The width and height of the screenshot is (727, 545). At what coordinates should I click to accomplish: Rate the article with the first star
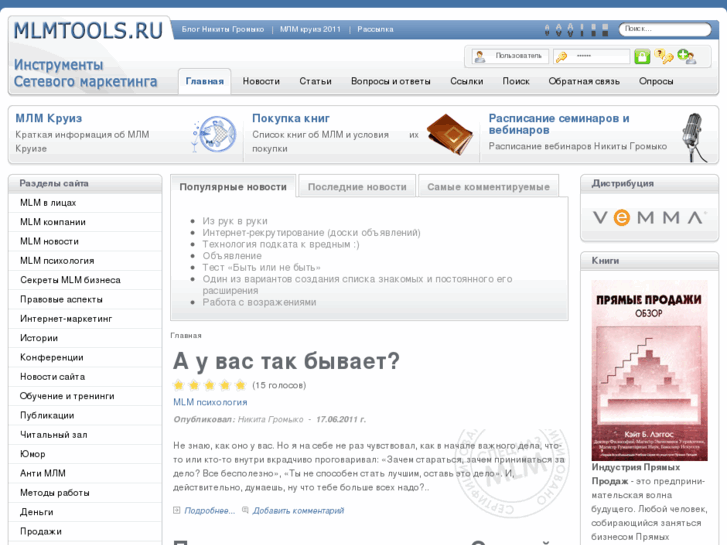tap(179, 385)
